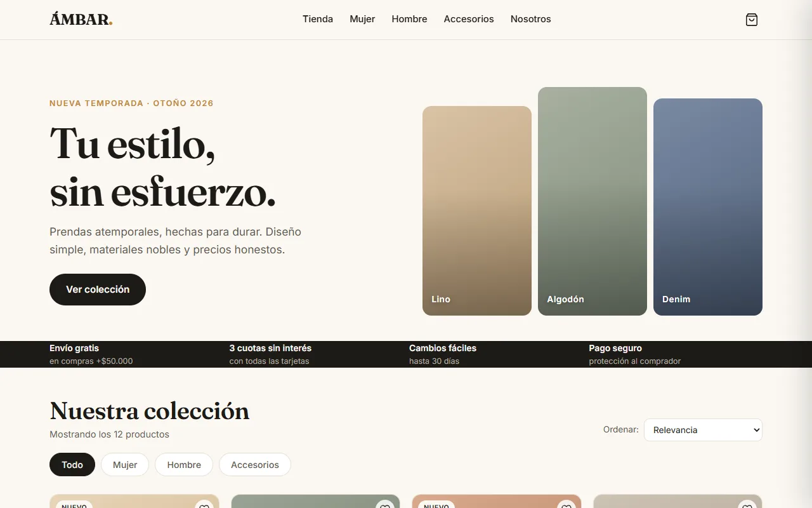812x508 pixels.
Task: Click the 'Prendas atemporales' description paragraph
Action: 175,241
